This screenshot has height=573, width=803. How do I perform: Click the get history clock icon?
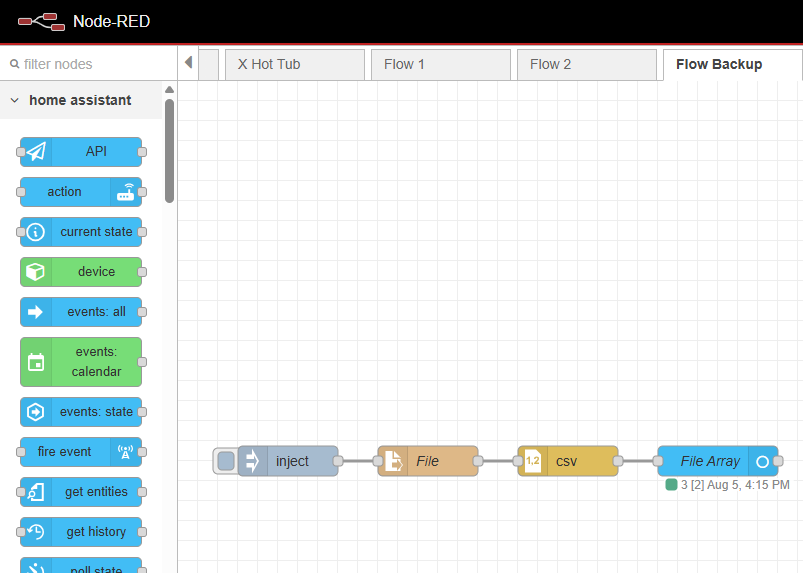35,532
